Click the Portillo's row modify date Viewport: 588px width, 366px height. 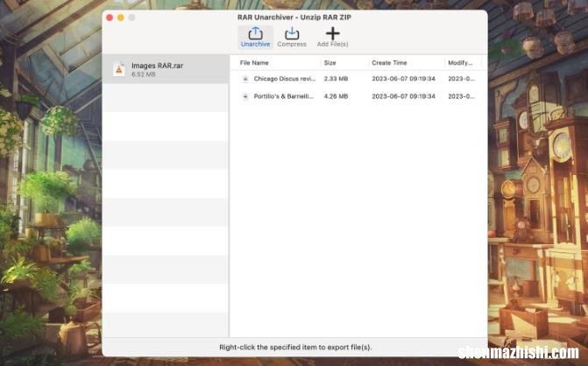click(461, 96)
